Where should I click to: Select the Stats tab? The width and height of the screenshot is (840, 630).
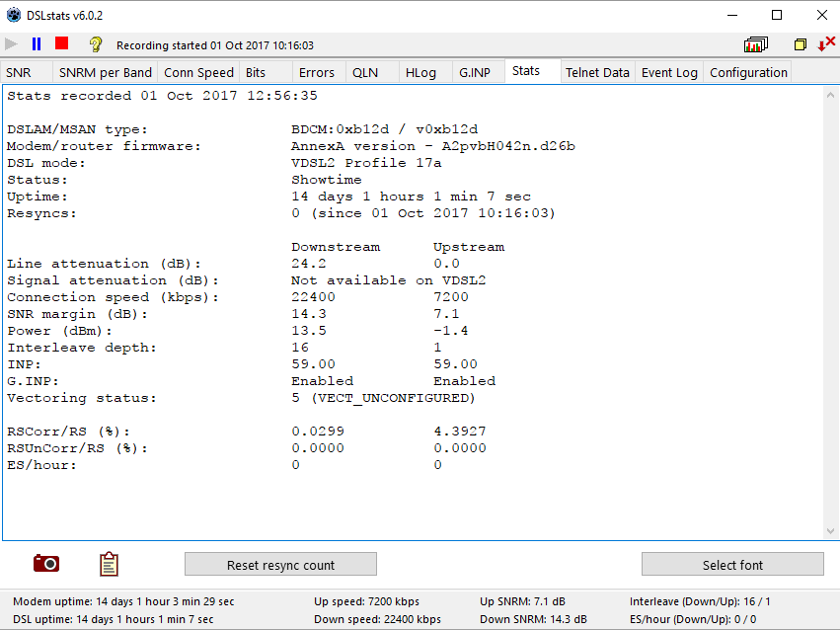(x=532, y=71)
